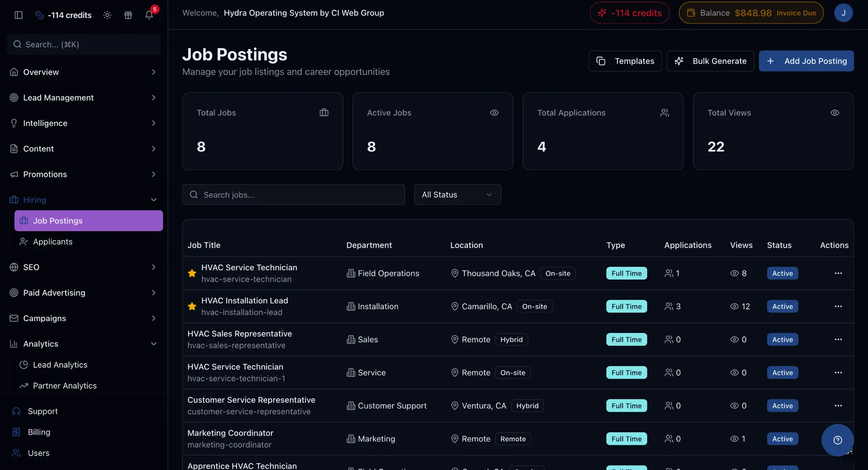Screen dimensions: 868x470
Task: Collapse the Hiring menu
Action: coord(83,200)
